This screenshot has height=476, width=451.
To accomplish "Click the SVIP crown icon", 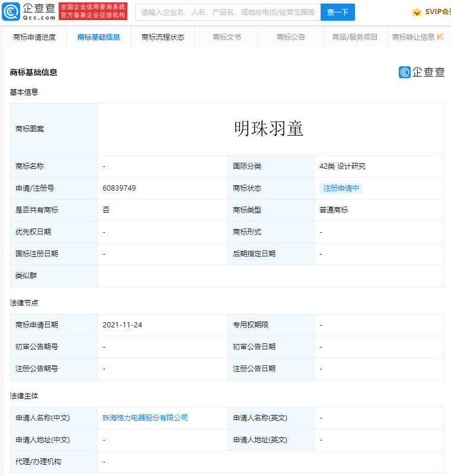I will pos(417,12).
